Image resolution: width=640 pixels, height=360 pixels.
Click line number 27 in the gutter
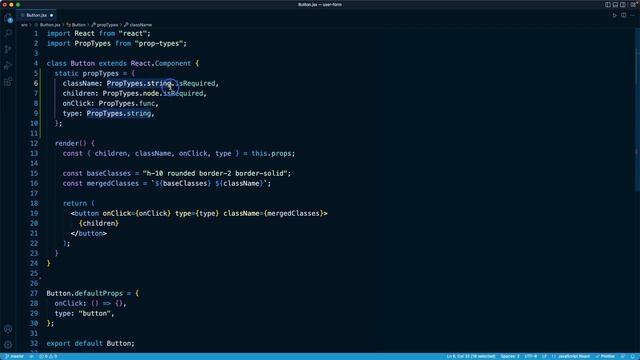coord(34,293)
